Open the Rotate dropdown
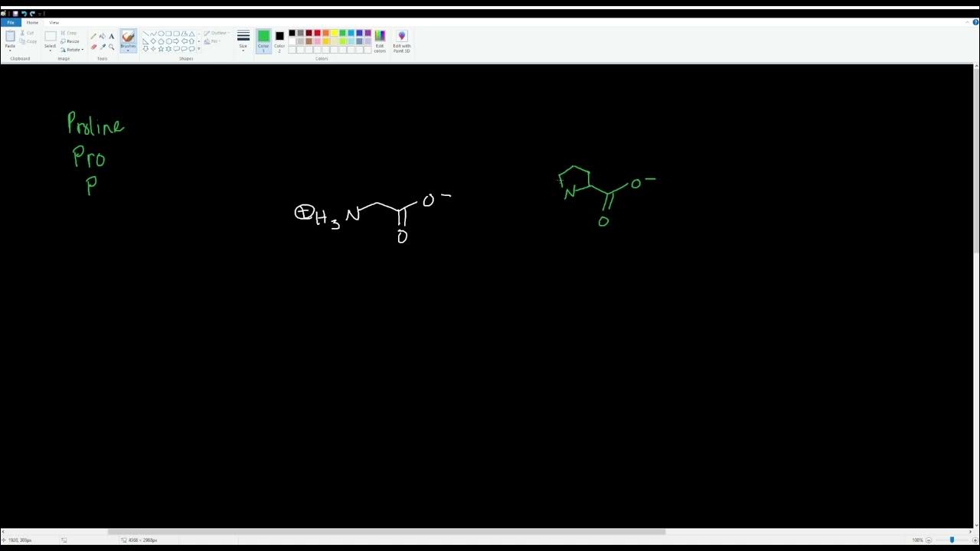 pyautogui.click(x=72, y=50)
